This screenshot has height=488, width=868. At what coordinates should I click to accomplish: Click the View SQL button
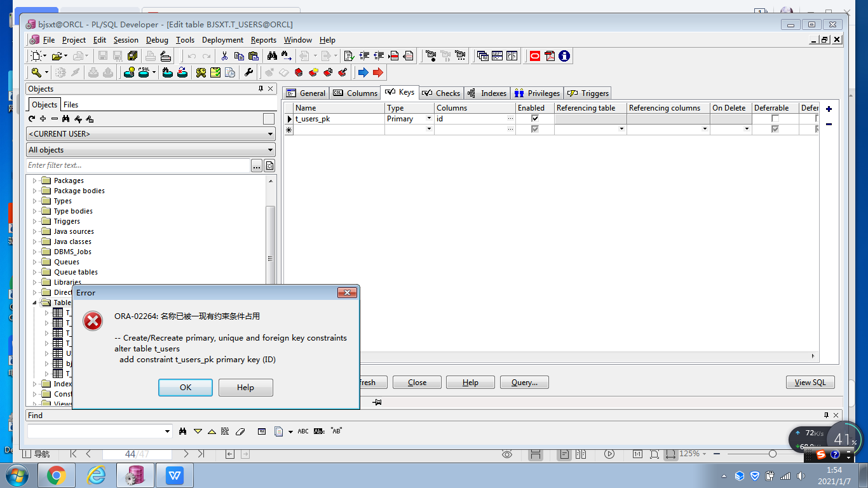(810, 382)
